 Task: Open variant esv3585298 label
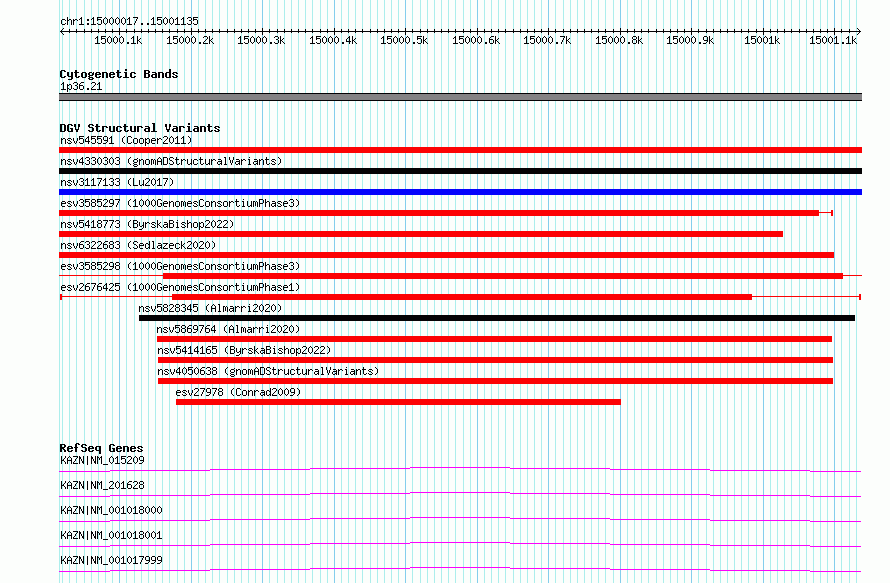coord(180,266)
